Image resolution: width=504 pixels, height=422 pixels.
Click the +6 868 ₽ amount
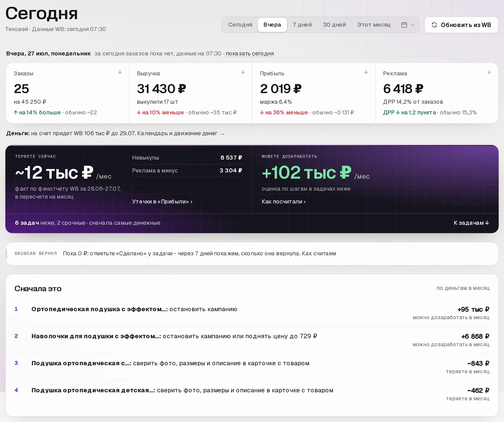[x=475, y=336]
